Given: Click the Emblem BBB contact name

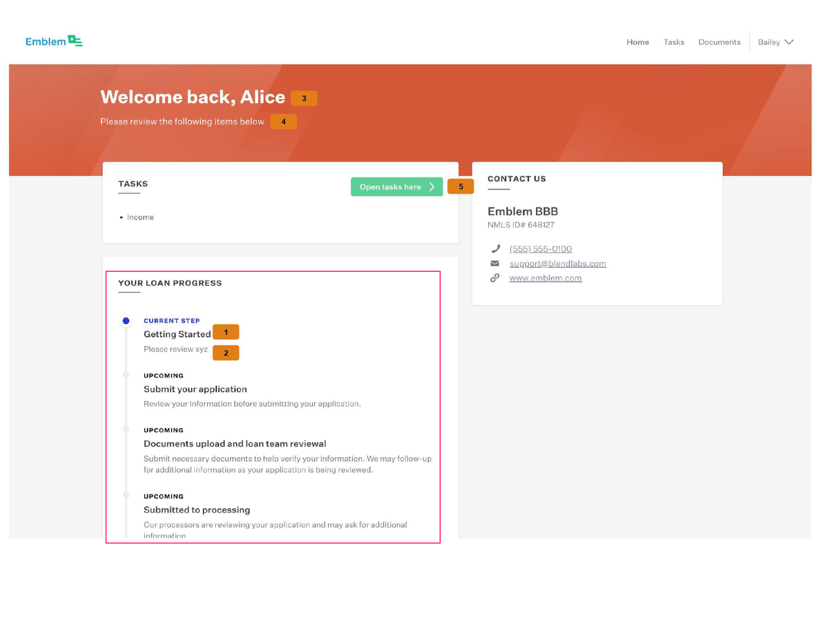Looking at the screenshot, I should point(522,212).
